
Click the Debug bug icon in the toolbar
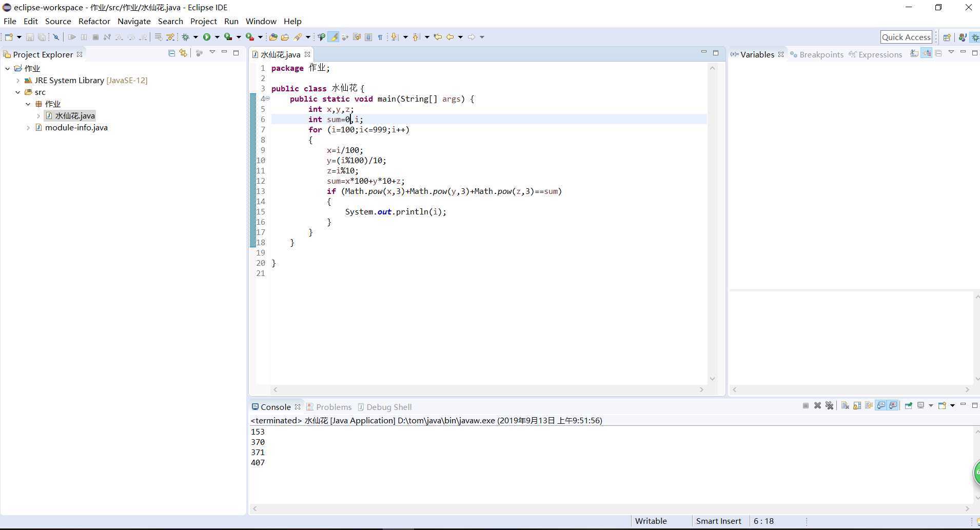tap(186, 37)
